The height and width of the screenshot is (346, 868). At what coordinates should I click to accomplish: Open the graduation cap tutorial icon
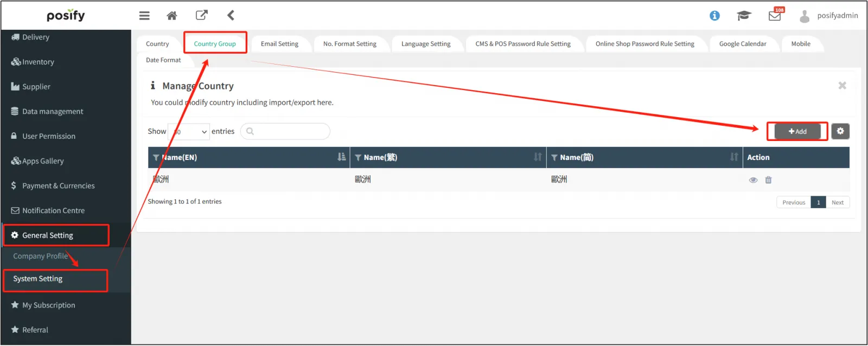pos(744,16)
